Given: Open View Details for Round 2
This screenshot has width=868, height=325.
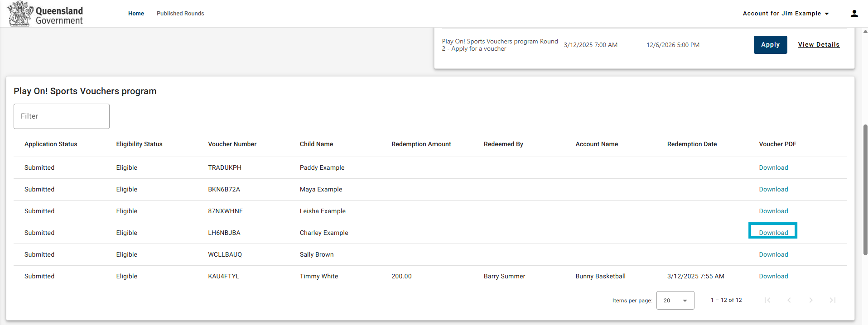Looking at the screenshot, I should 819,44.
